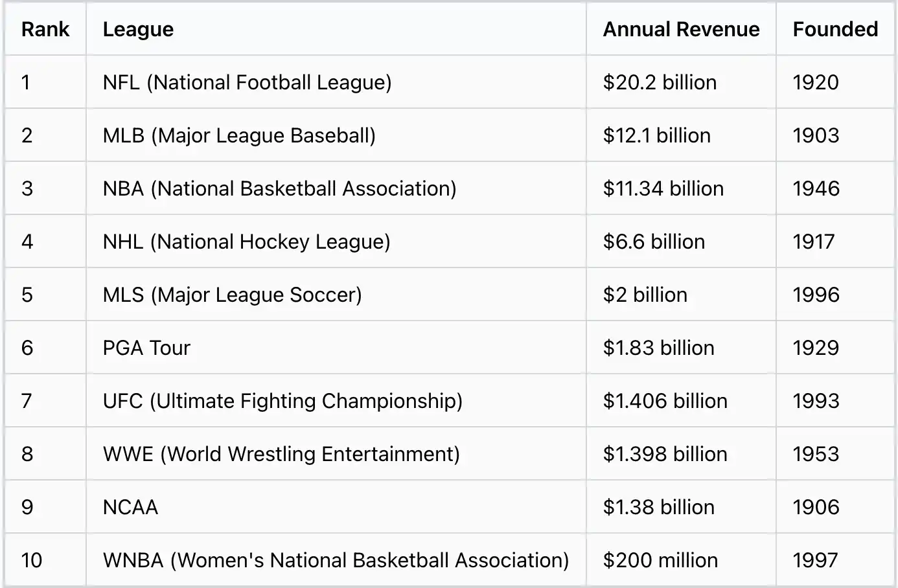The width and height of the screenshot is (898, 588).
Task: Select the WWE (World Wrestling Entertainment) cell
Action: 281,455
